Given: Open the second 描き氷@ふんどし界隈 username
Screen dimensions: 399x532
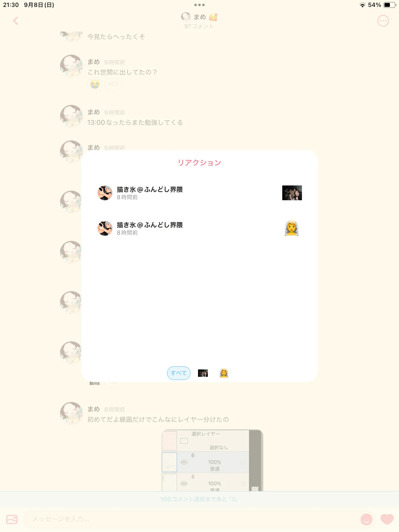Looking at the screenshot, I should (x=150, y=225).
